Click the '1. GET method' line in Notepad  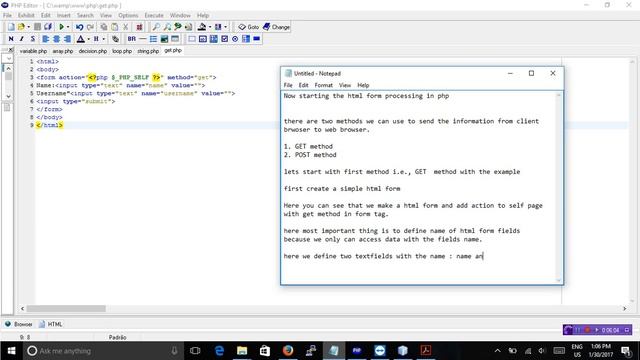(308, 146)
